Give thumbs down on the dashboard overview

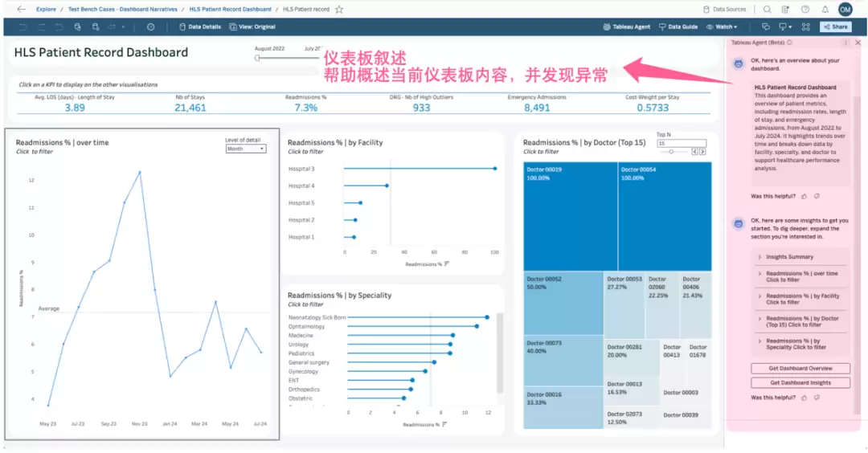pyautogui.click(x=817, y=196)
